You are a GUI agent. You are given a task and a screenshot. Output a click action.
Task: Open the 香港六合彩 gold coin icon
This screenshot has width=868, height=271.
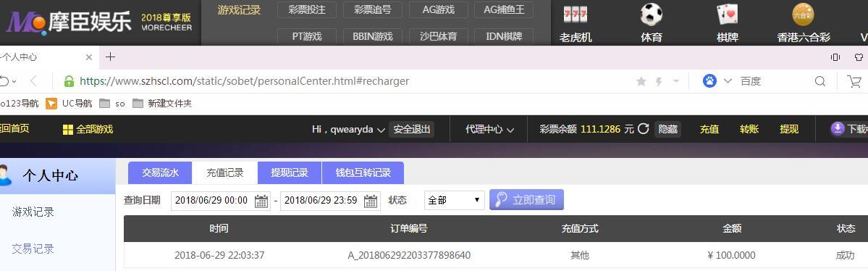tap(804, 15)
